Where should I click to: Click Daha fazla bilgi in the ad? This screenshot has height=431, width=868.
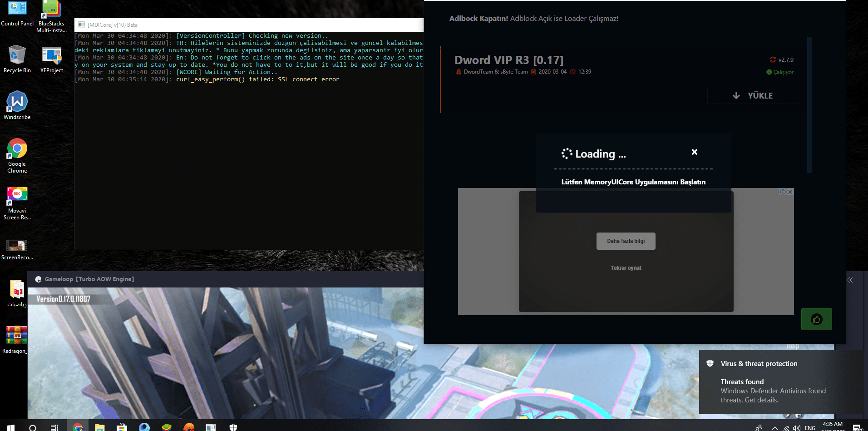[x=626, y=241]
